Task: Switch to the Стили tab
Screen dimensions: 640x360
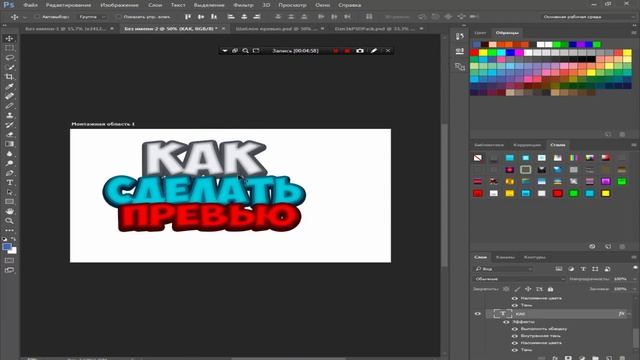Action: click(558, 145)
